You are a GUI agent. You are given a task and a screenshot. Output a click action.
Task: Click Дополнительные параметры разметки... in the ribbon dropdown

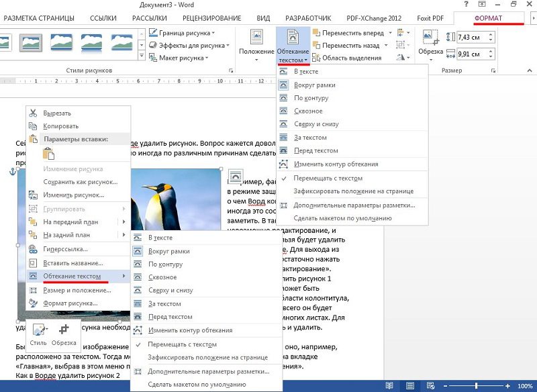tap(352, 205)
